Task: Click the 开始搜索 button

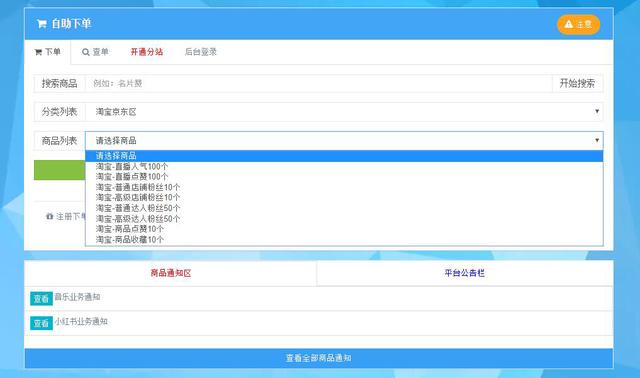Action: point(577,83)
